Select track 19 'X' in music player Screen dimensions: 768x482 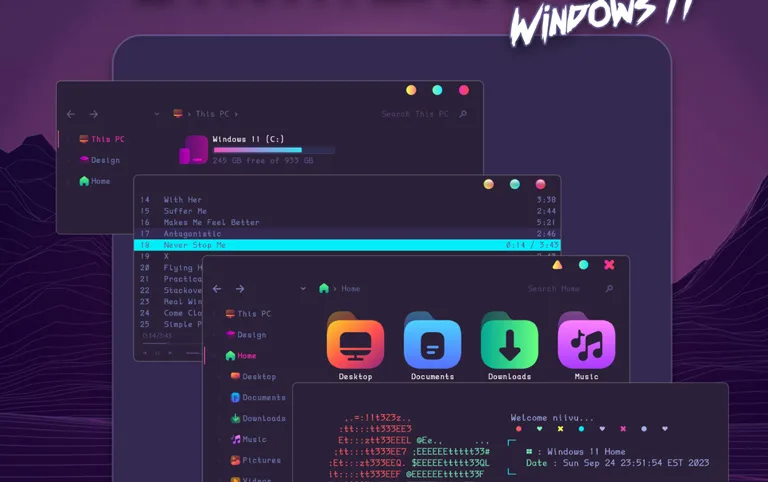point(168,256)
